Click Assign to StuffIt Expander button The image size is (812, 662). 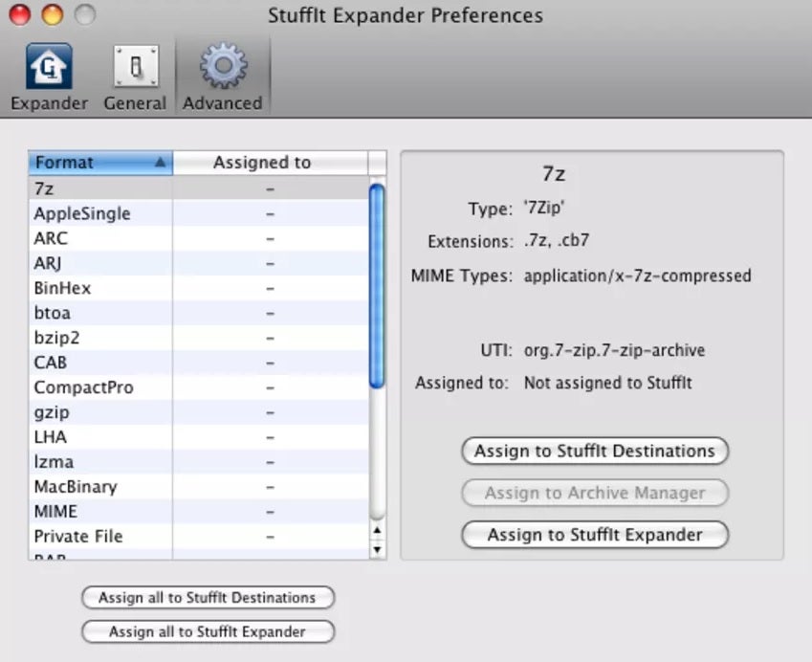coord(594,535)
